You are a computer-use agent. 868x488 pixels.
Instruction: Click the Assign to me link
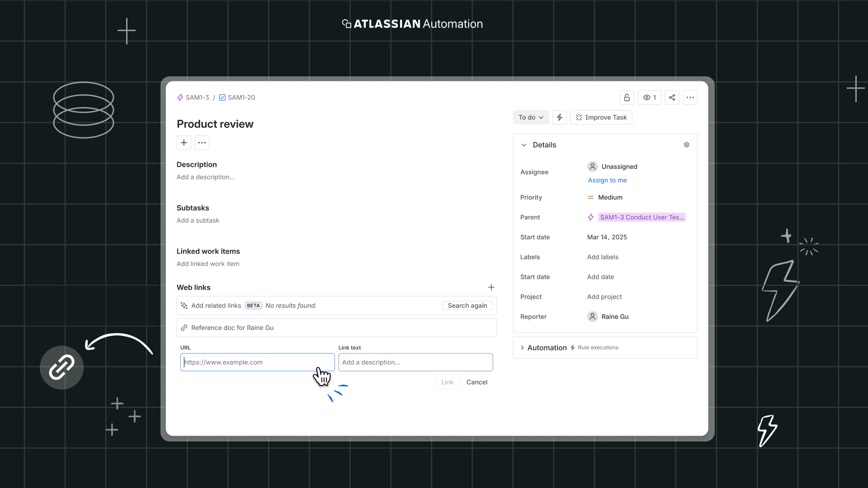[x=607, y=180]
